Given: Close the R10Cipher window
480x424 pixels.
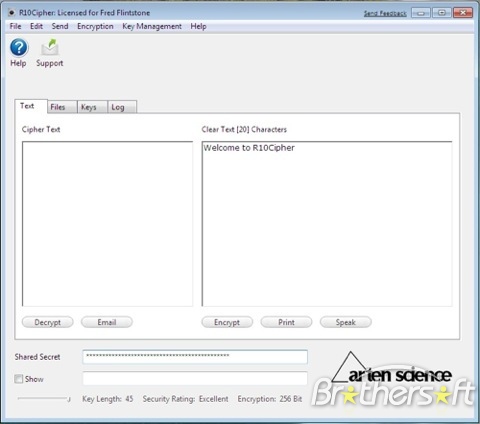Looking at the screenshot, I should 463,13.
